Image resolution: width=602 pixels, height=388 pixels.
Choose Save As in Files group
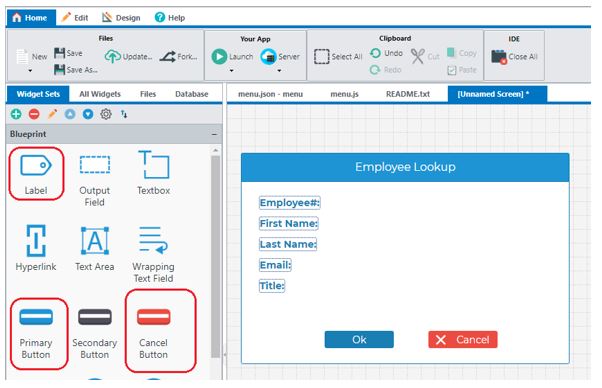(76, 70)
